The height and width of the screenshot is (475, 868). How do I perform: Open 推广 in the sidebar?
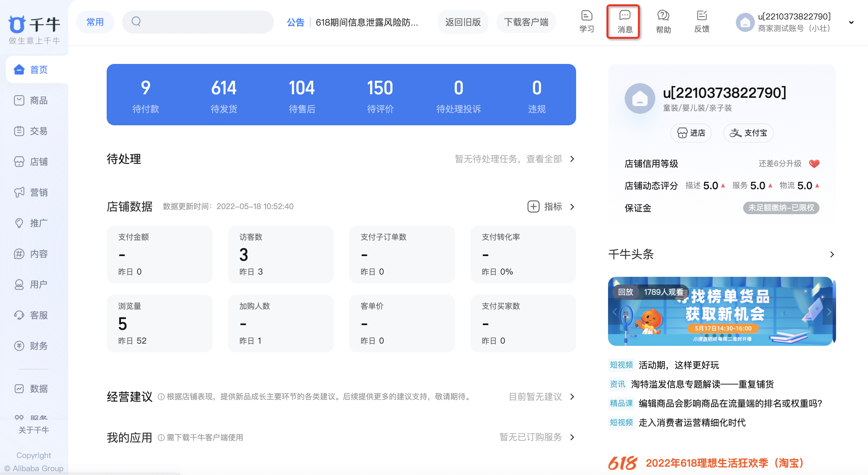pos(31,223)
